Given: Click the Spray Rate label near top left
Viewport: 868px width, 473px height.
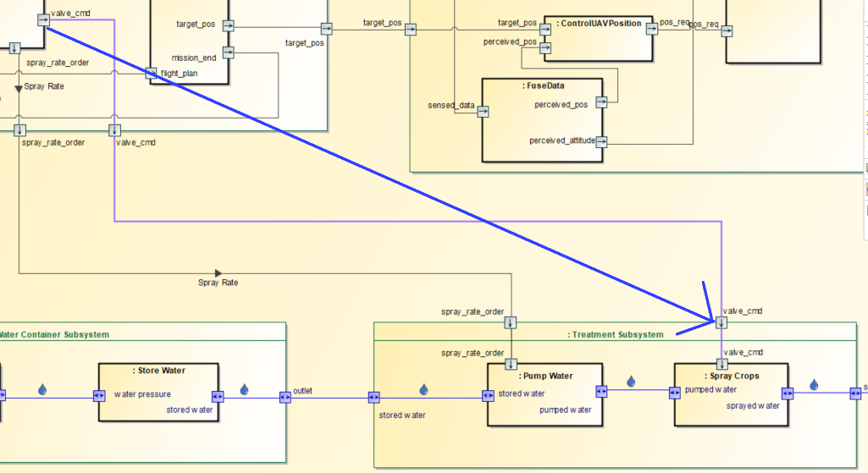Looking at the screenshot, I should pos(44,86).
